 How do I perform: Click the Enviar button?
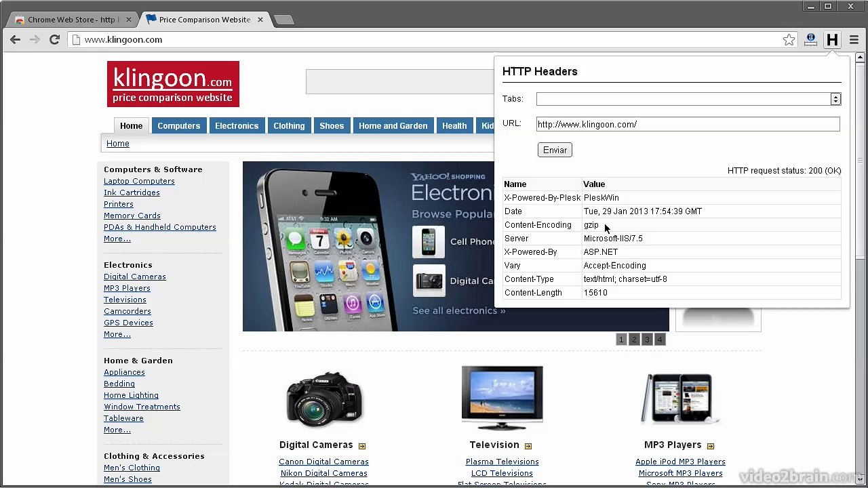click(555, 150)
